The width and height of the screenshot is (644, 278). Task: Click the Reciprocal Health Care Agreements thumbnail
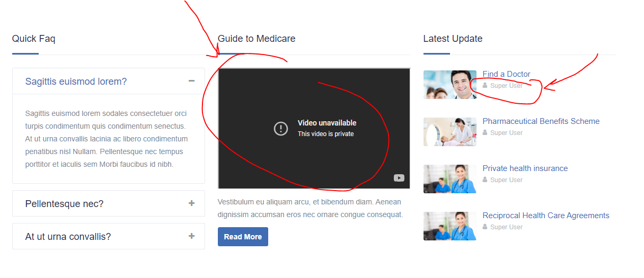point(450,226)
